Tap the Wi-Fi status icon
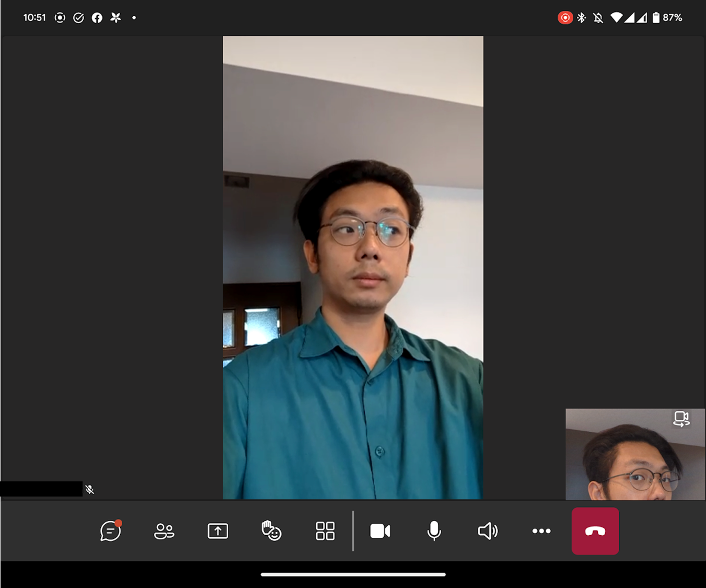The width and height of the screenshot is (706, 588). [617, 18]
